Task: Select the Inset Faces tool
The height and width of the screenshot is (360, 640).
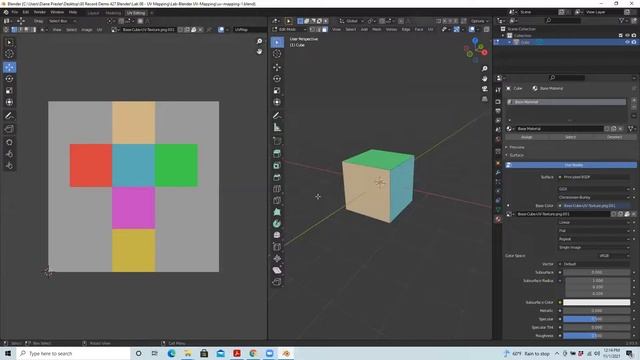Action: 277,165
